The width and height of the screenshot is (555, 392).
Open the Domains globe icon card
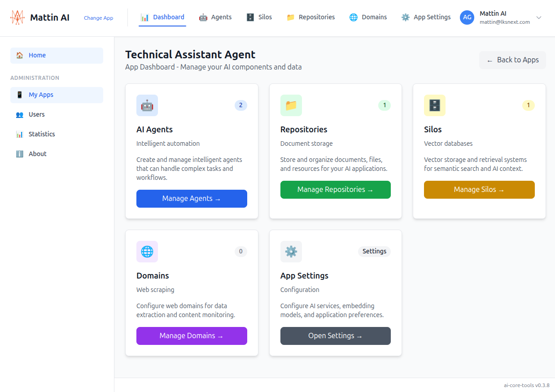pos(147,252)
